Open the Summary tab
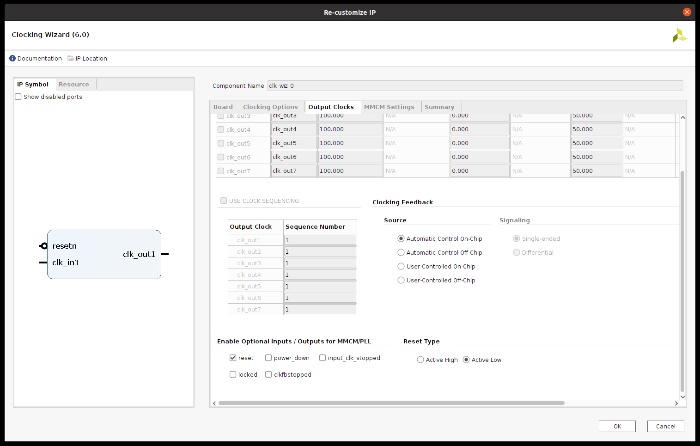700x446 pixels. click(440, 107)
